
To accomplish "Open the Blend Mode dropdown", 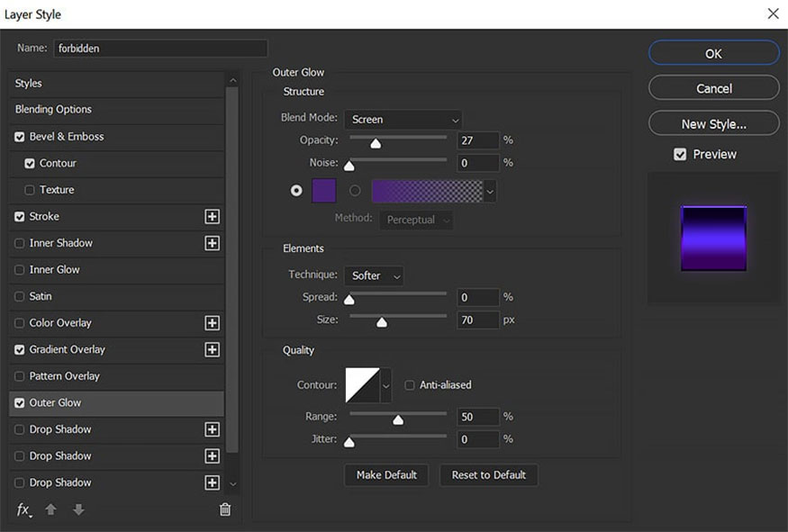I will 403,120.
